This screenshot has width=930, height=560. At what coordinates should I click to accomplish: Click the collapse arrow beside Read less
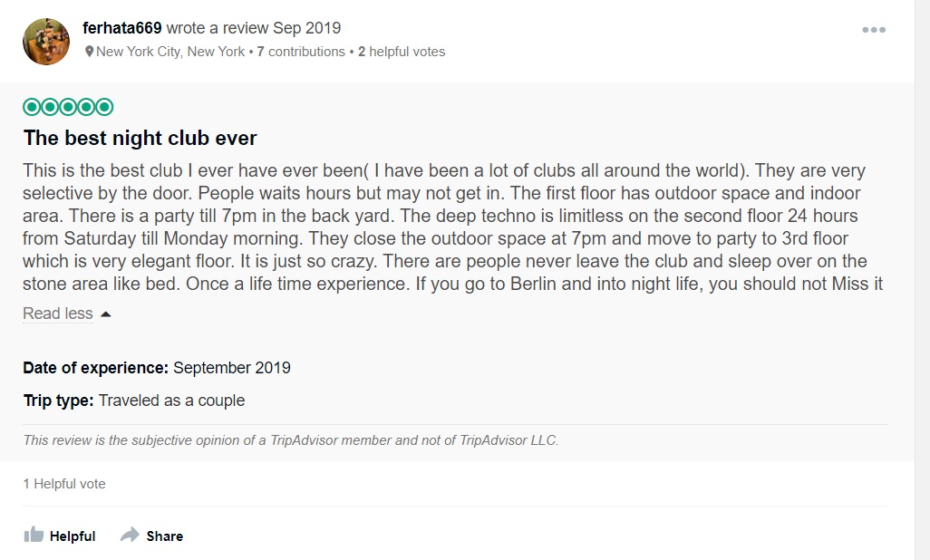click(x=105, y=314)
